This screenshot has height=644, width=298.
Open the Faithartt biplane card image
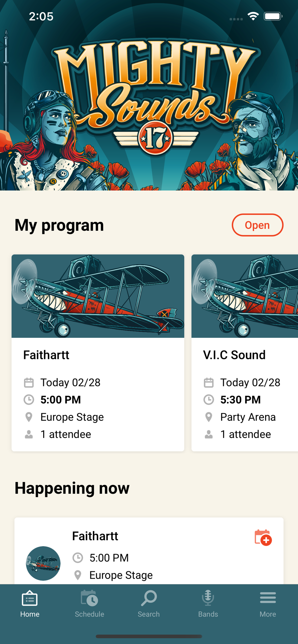click(x=98, y=296)
